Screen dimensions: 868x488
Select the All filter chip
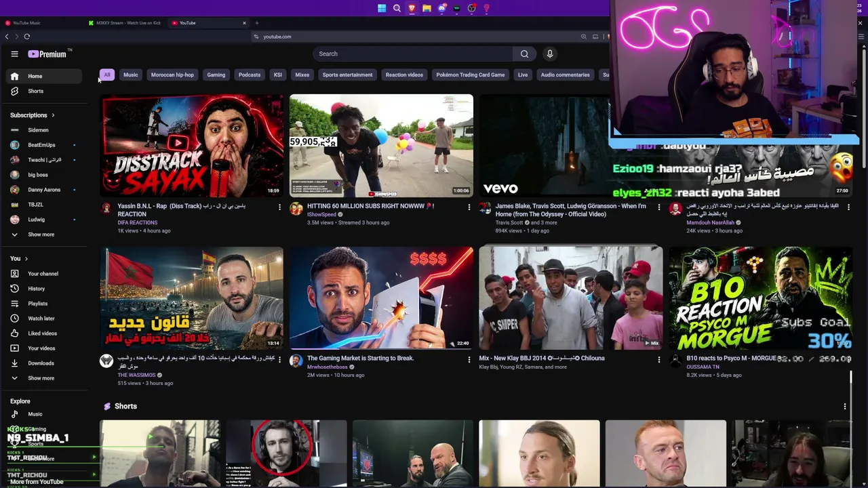pyautogui.click(x=106, y=75)
